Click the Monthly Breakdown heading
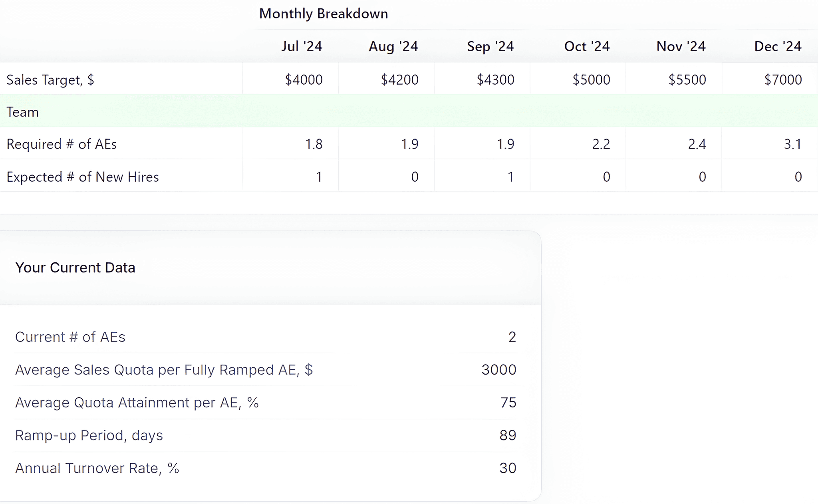This screenshot has width=818, height=504. click(323, 14)
